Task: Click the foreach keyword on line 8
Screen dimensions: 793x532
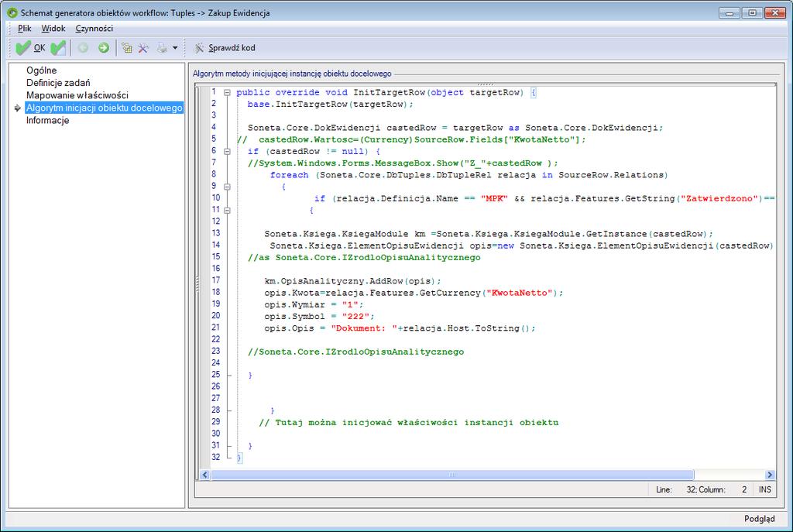Action: tap(289, 175)
